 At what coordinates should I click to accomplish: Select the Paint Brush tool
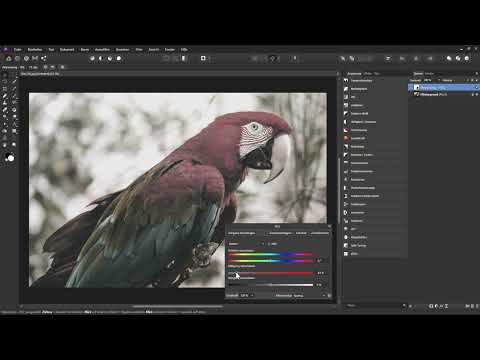(x=5, y=96)
